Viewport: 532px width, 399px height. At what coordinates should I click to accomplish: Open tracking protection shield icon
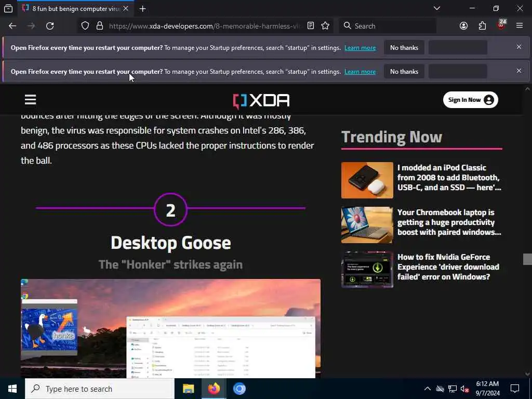pos(85,26)
